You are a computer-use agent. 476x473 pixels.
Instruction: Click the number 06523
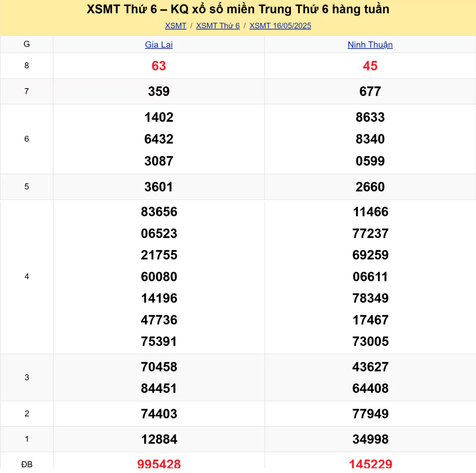coord(159,234)
